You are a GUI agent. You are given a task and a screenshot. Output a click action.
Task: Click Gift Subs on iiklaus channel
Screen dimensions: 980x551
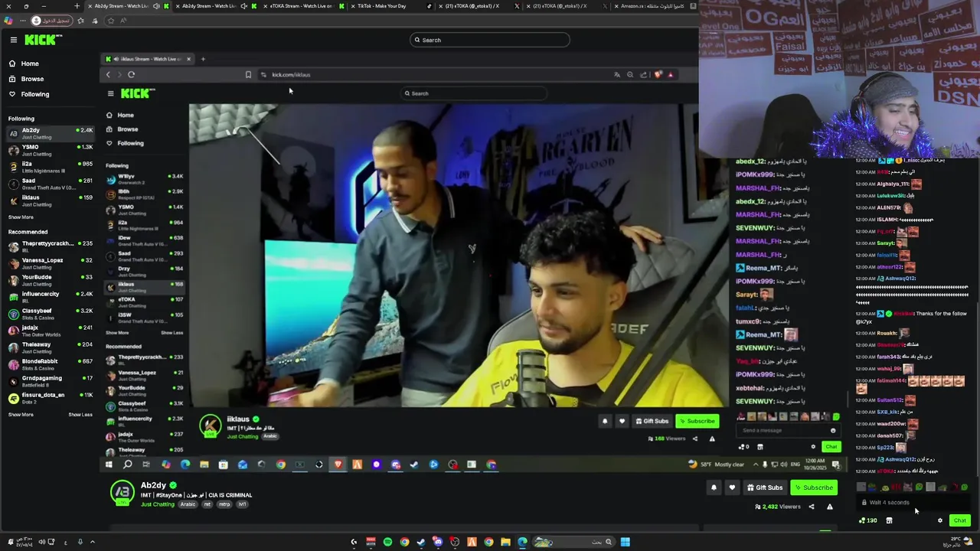652,421
